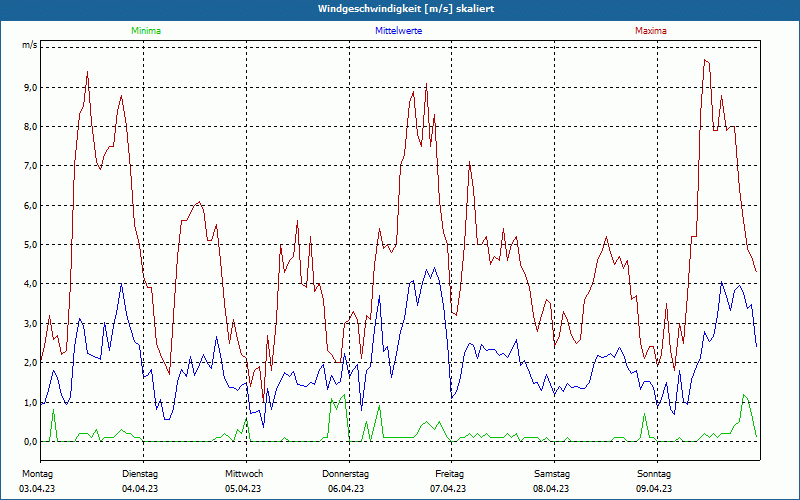Click the 'Dienstag' day label
800x500 pixels.
tap(140, 474)
